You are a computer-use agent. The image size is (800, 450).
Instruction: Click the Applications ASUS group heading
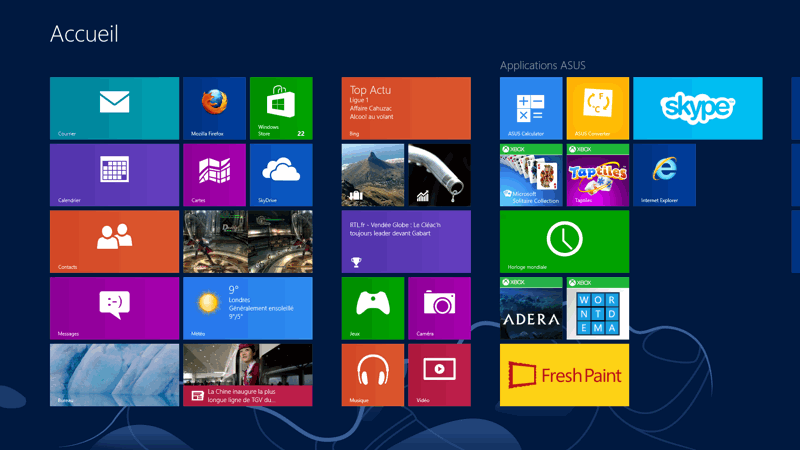(x=542, y=65)
